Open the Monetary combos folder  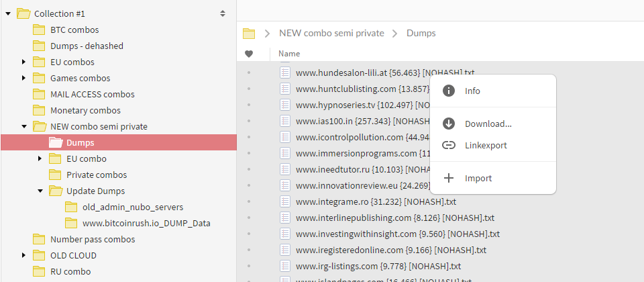tap(85, 111)
